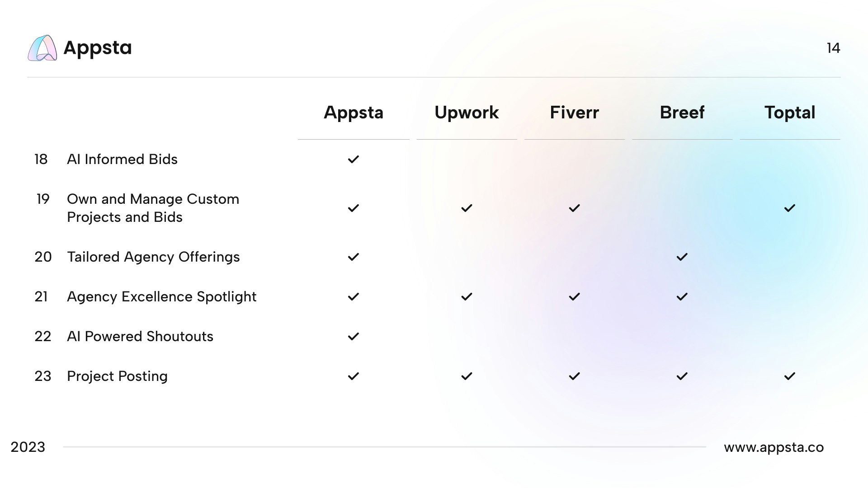Select the Upwork column header
Image resolution: width=868 pixels, height=488 pixels.
pos(467,113)
